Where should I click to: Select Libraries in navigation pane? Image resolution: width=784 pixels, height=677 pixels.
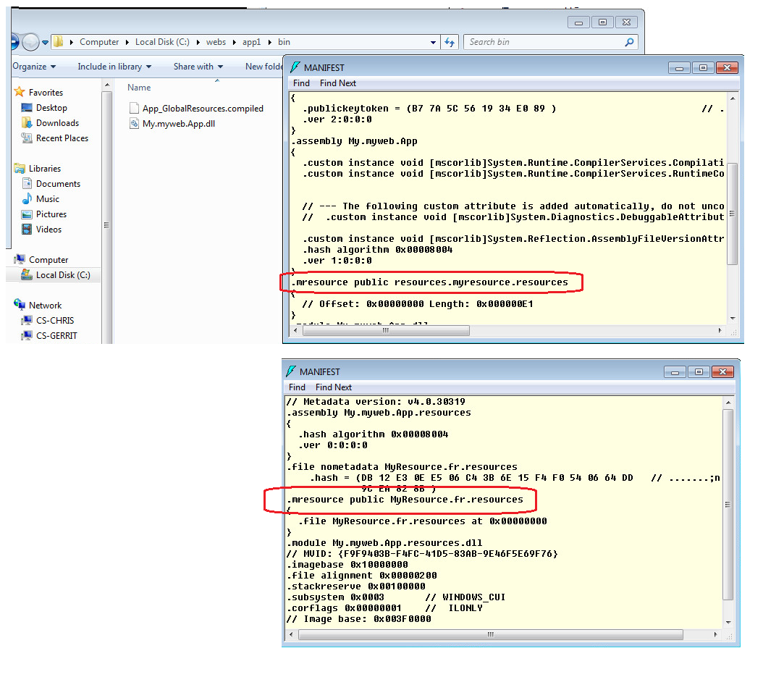[44, 169]
